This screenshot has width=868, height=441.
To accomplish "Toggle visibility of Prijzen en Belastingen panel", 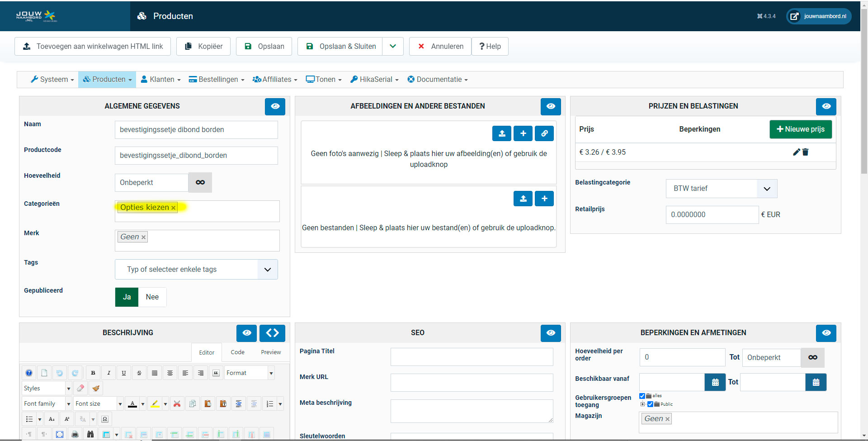I will (826, 106).
